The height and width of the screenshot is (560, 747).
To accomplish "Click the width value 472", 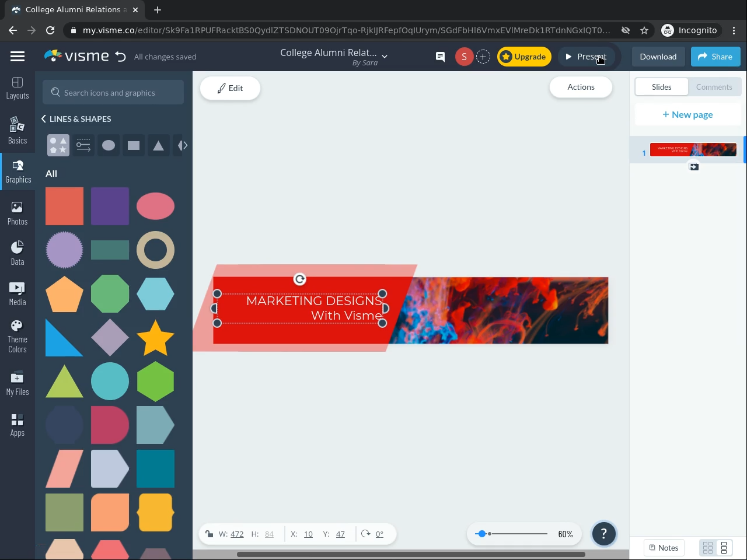I will point(237,534).
